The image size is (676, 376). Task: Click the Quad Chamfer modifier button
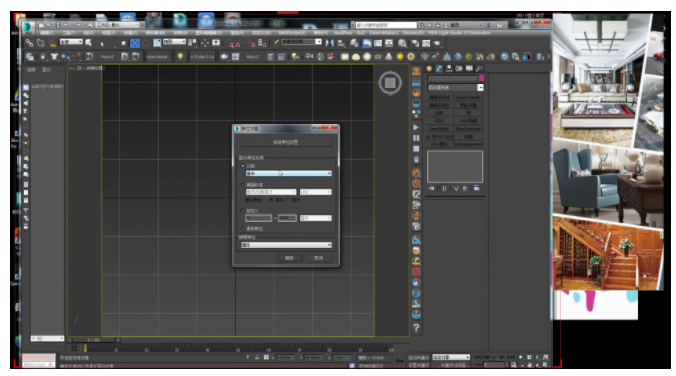tap(469, 97)
